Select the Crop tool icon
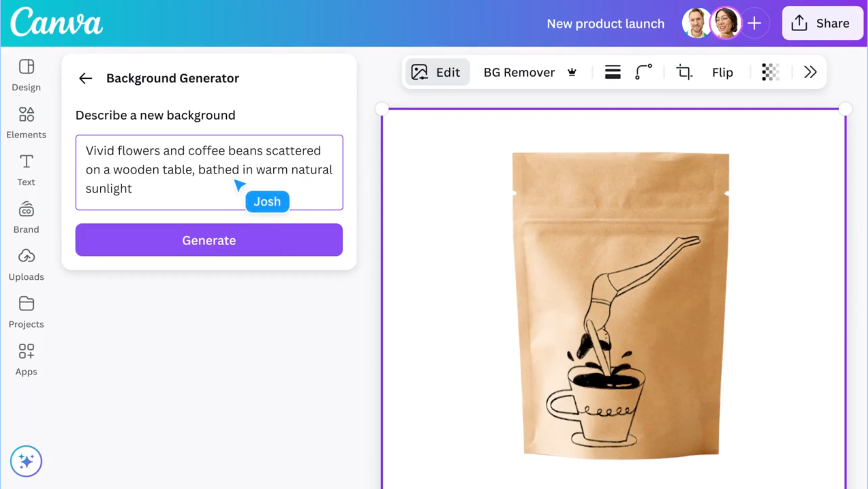This screenshot has height=489, width=868. tap(684, 72)
